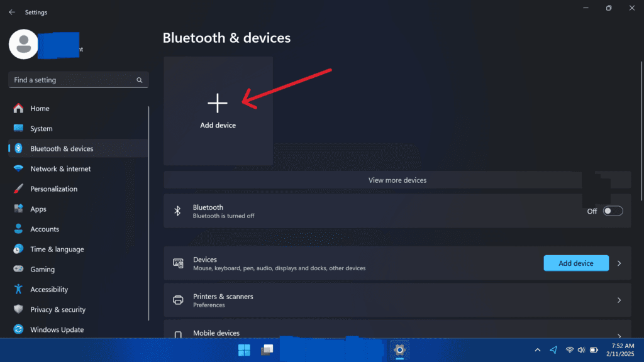Click the Bluetooth symbol in Bluetooth row
Screen dimensions: 644x362
177,211
